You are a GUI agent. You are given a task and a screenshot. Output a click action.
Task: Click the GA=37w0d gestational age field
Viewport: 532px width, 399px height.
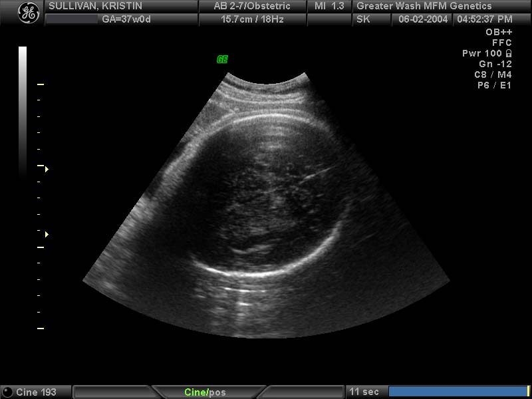[x=127, y=19]
